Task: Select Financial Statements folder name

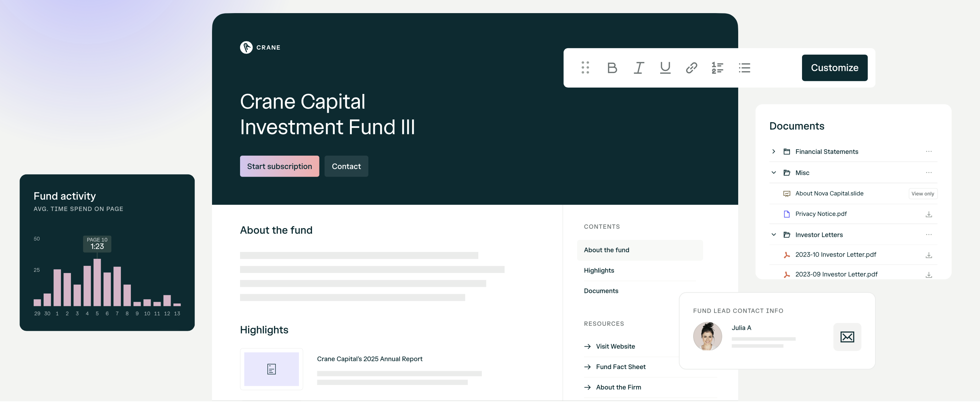Action: 826,151
